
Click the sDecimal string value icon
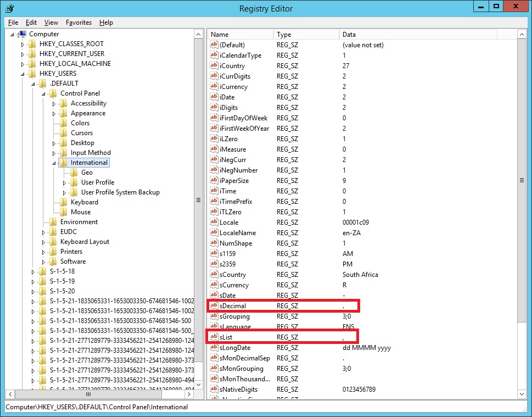pos(214,305)
